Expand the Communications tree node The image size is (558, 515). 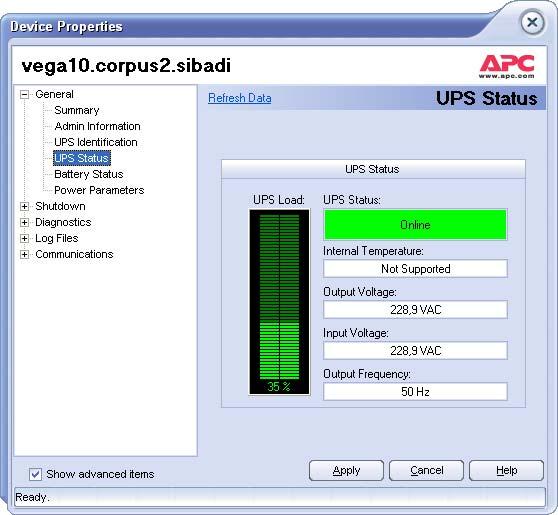(x=24, y=254)
